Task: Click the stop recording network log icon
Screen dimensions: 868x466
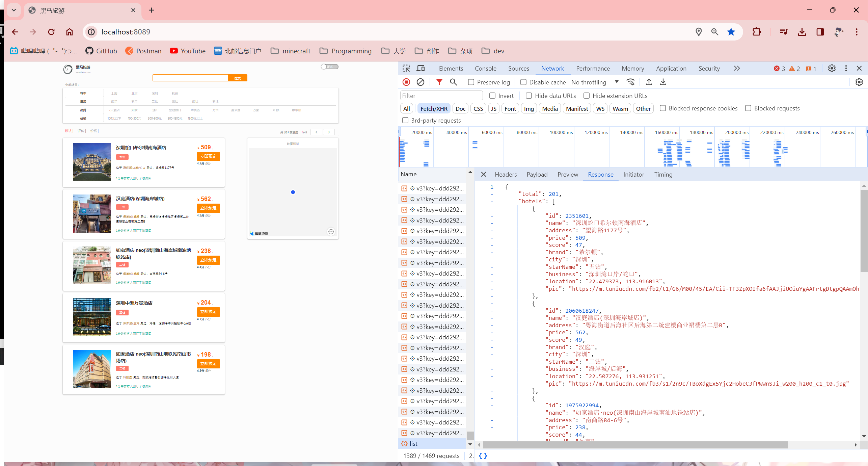Action: 406,82
